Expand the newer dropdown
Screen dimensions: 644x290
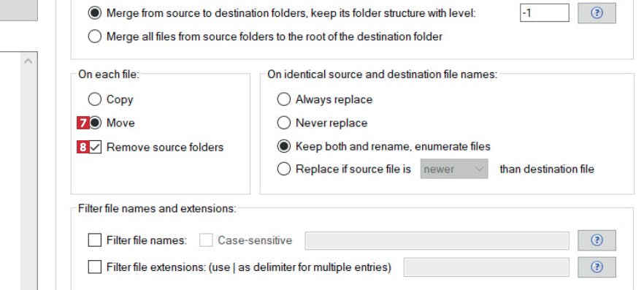click(454, 169)
